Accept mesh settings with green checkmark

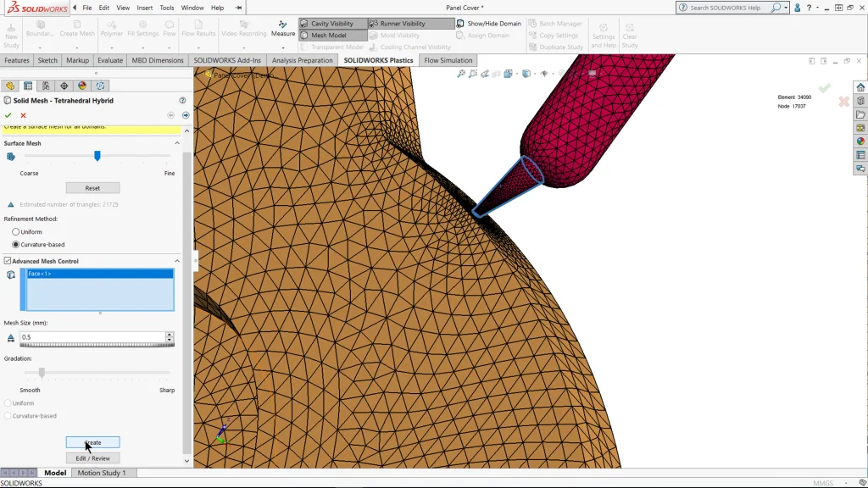tap(8, 115)
